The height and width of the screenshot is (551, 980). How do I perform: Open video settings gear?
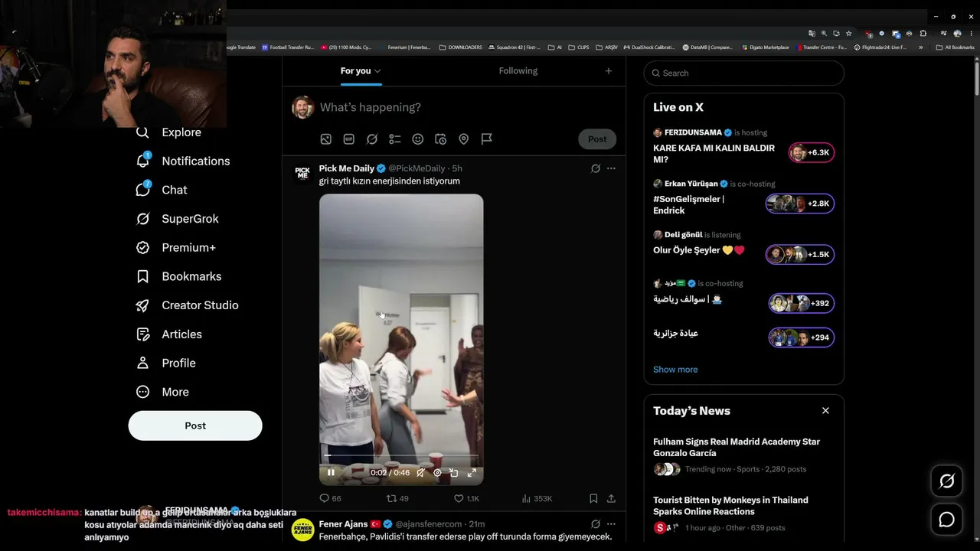click(x=437, y=473)
